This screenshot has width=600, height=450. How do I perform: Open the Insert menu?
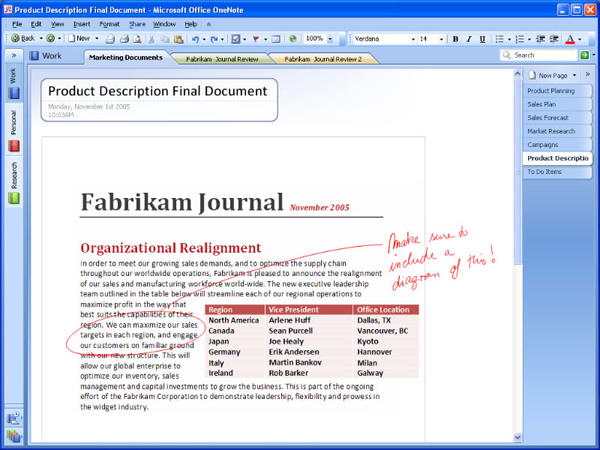pyautogui.click(x=81, y=23)
